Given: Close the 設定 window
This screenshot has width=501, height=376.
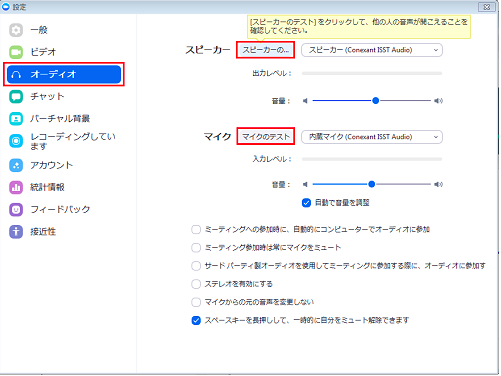Looking at the screenshot, I should click(487, 7).
